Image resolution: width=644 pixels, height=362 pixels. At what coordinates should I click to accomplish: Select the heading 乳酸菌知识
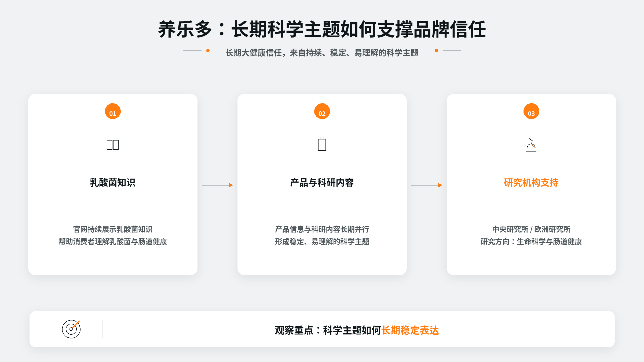[x=113, y=183]
